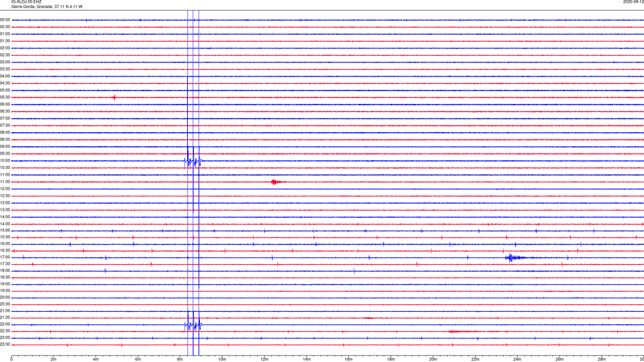This screenshot has height=362, width=644.
Task: Click the 20m tick label on time axis
Action: pos(433,359)
